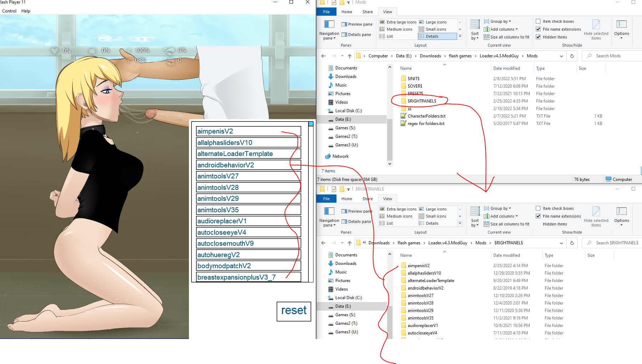The image size is (642, 364).
Task: Click Back arrow in $RIGHTPANELS$ window
Action: pyautogui.click(x=323, y=243)
